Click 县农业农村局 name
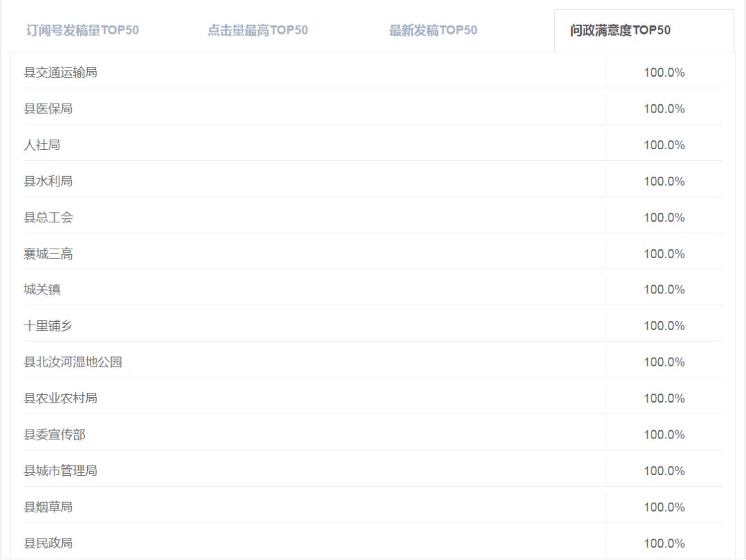The height and width of the screenshot is (560, 746). click(x=60, y=398)
